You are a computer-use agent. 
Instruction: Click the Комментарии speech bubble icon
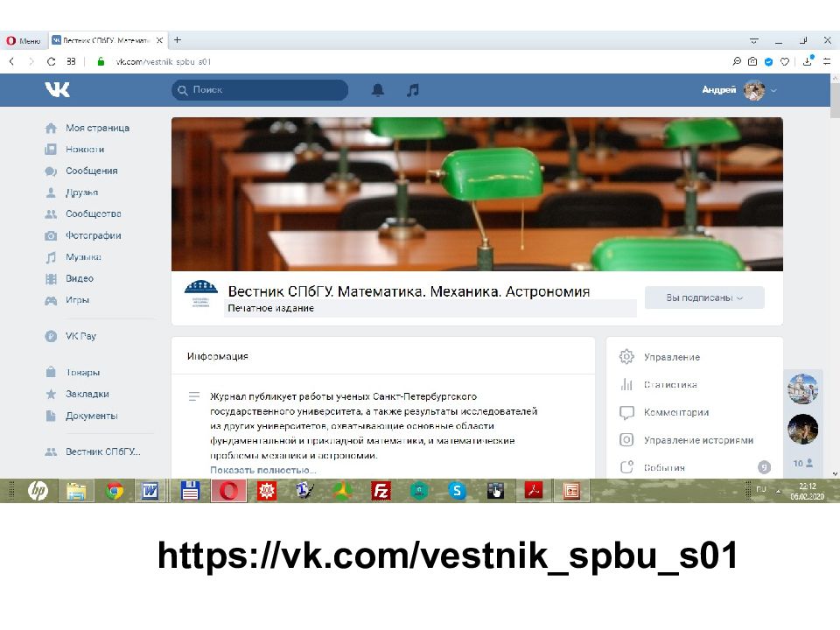(x=626, y=412)
